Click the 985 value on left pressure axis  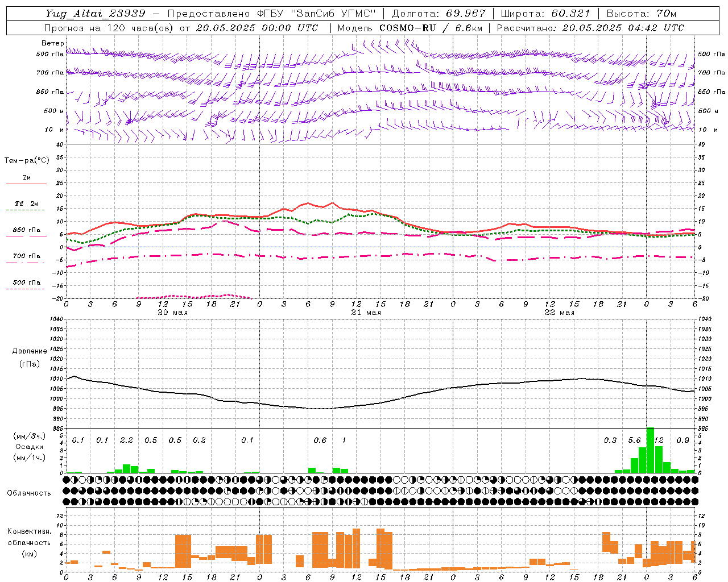coord(57,429)
